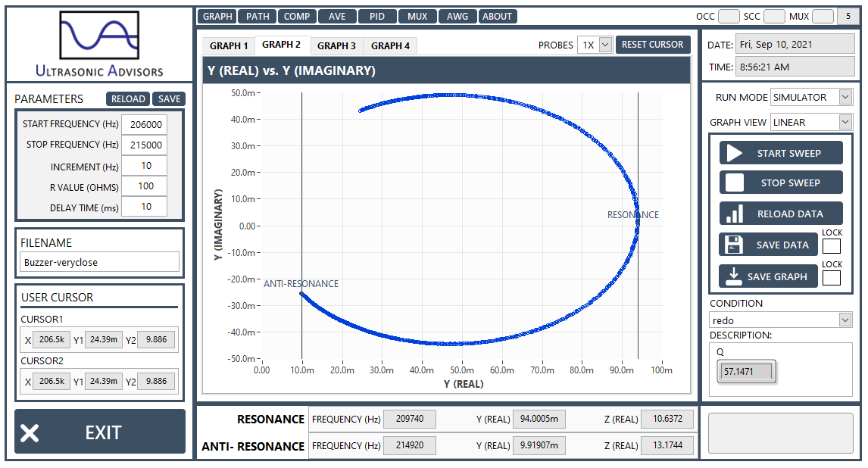
Task: Click the RELOAD DATA button label
Action: pyautogui.click(x=790, y=214)
